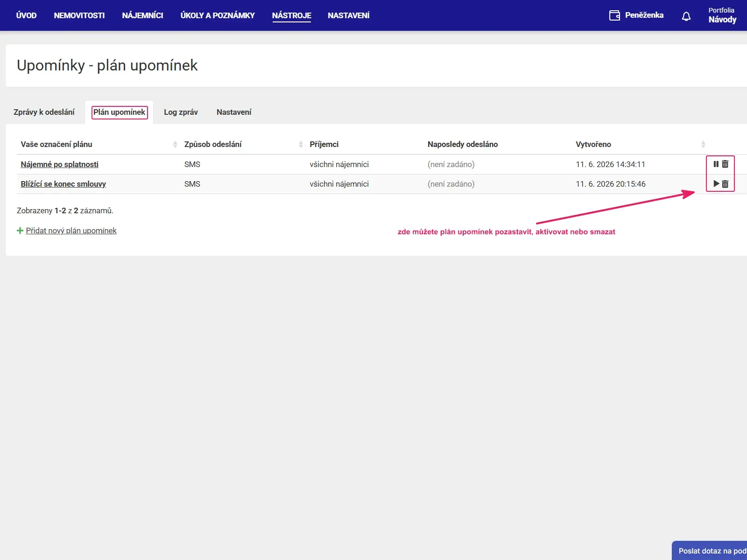This screenshot has width=747, height=560.
Task: Open Blížící se konec smlouvy plan link
Action: (x=63, y=184)
